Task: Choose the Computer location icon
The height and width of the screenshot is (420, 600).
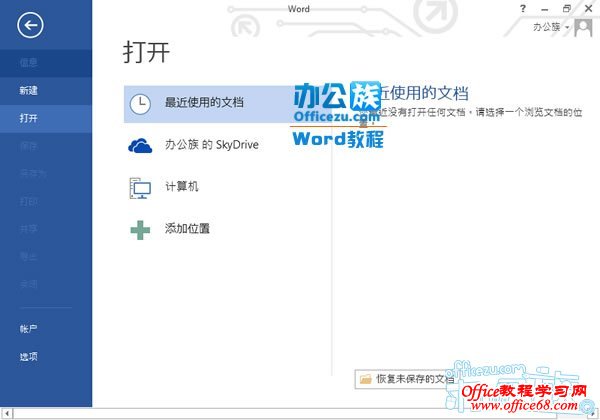Action: point(140,188)
